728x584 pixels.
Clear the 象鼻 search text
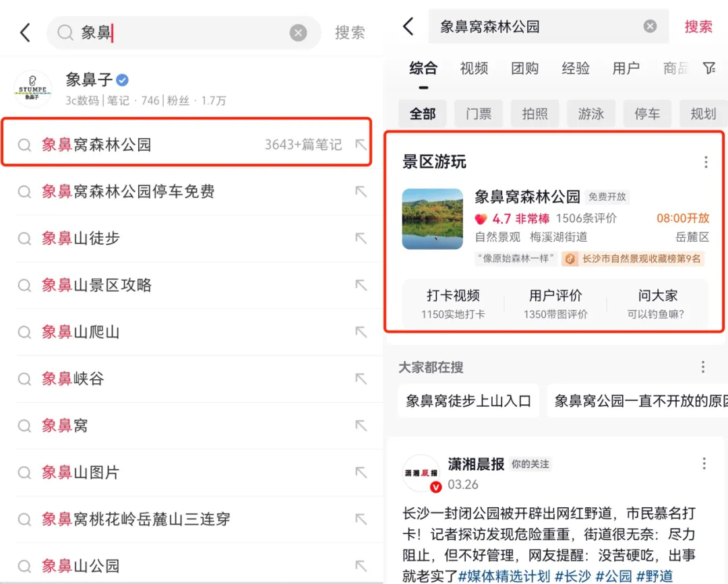tap(298, 32)
